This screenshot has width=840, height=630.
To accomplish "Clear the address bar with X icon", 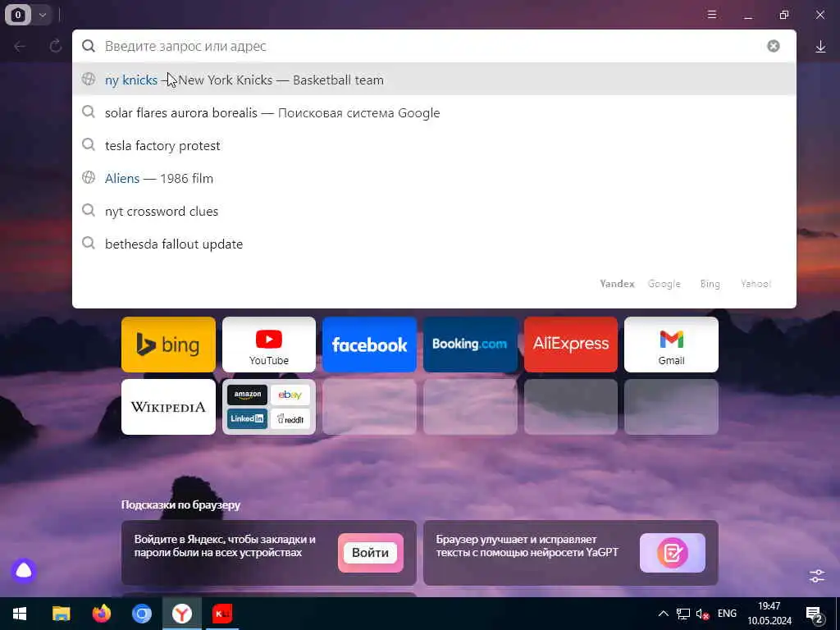I will coord(773,46).
